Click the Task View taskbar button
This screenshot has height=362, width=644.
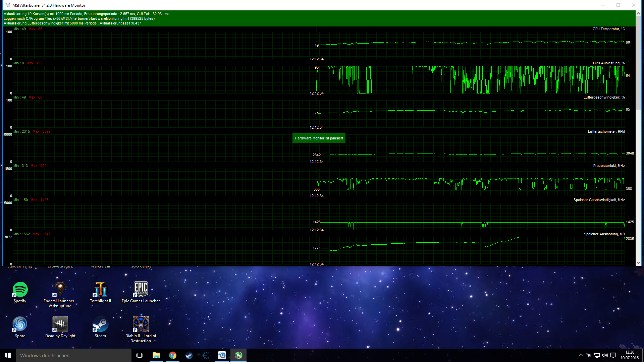(140, 355)
